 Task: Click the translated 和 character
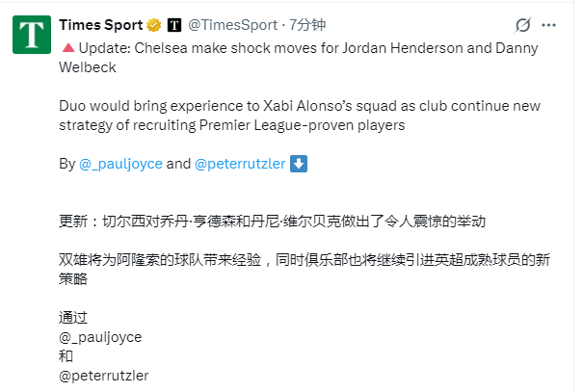[66, 356]
